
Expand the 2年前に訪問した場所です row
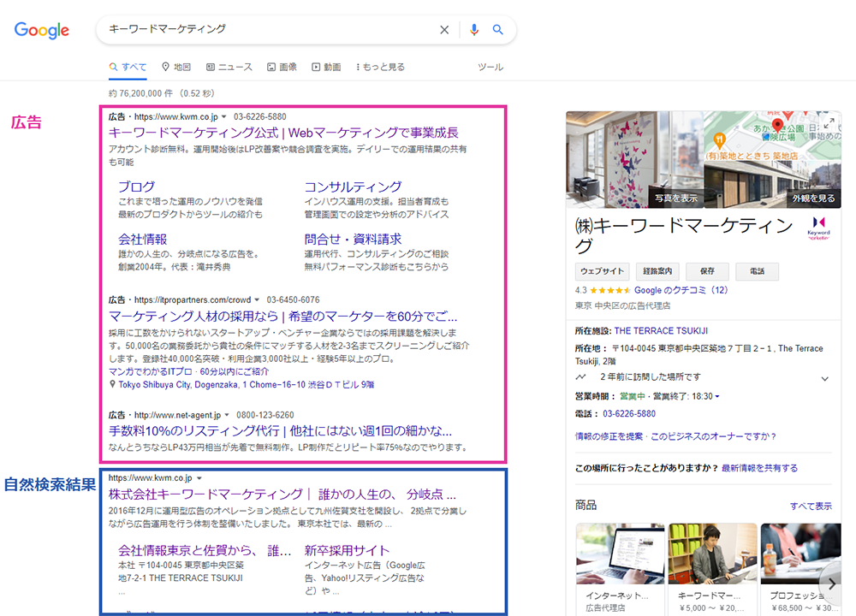click(825, 378)
